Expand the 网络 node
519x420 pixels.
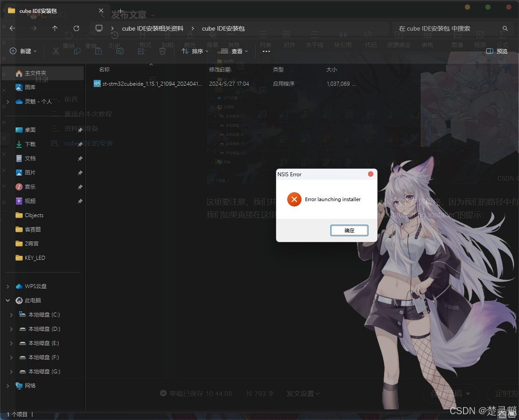coord(8,386)
